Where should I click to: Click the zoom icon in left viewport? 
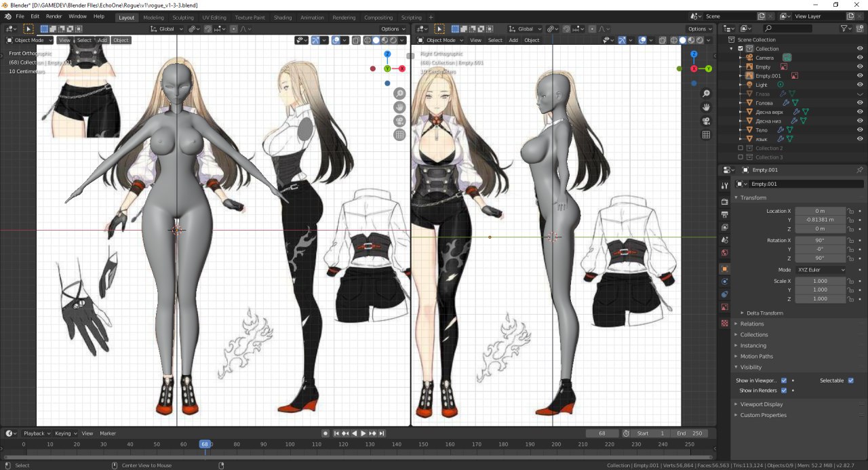(400, 94)
